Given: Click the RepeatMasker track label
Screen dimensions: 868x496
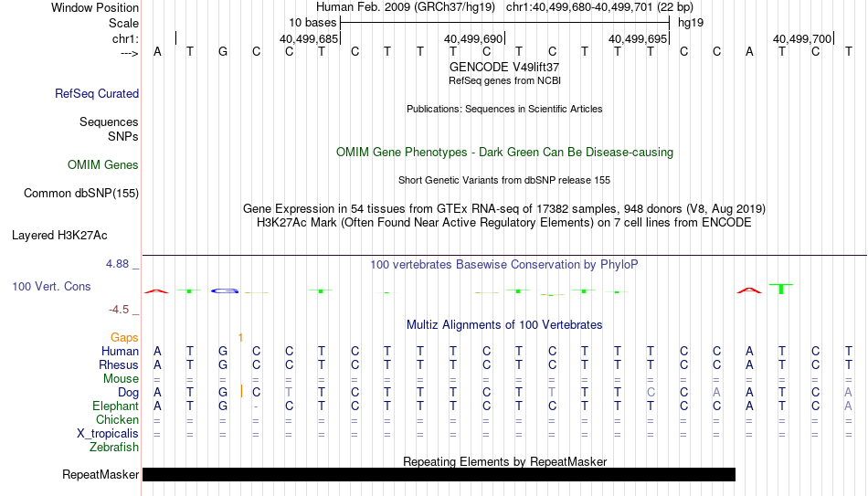Looking at the screenshot, I should coord(101,474).
